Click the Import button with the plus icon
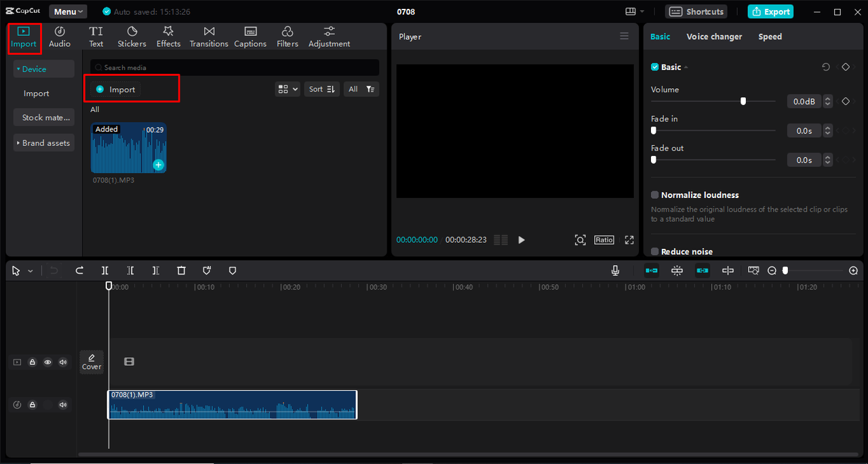The image size is (868, 464). 115,90
